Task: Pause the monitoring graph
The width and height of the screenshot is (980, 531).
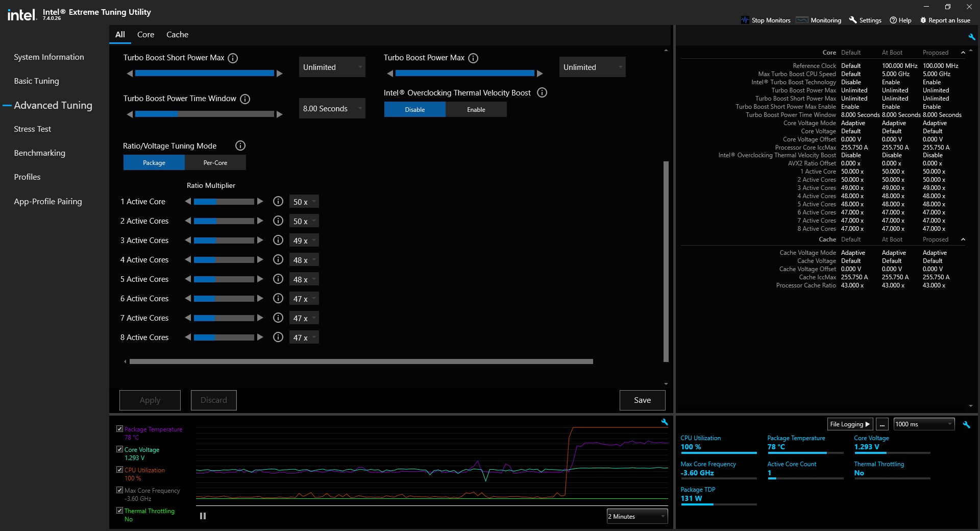Action: click(203, 516)
